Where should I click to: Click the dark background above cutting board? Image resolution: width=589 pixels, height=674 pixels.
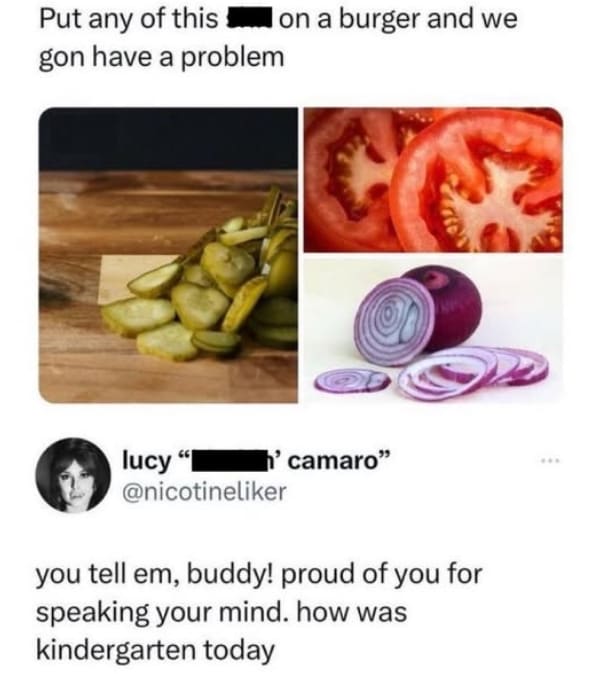(x=168, y=138)
